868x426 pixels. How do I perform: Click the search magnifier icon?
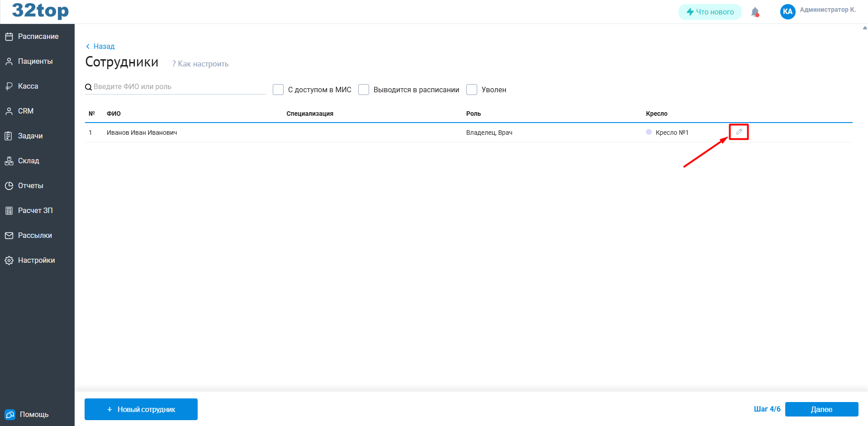pyautogui.click(x=89, y=87)
